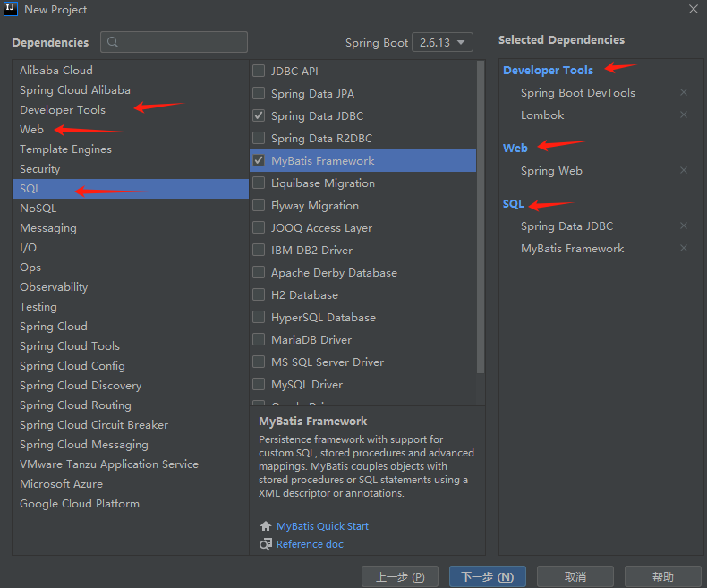
Task: Open Spring Cloud Discovery category
Action: [x=131, y=386]
